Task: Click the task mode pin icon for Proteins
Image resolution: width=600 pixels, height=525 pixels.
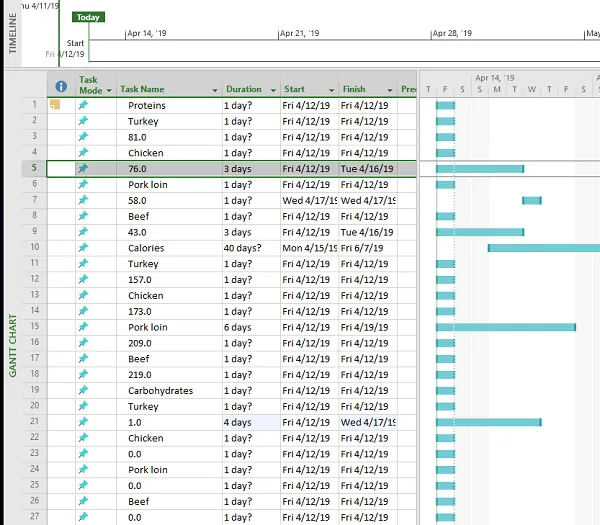Action: [83, 105]
